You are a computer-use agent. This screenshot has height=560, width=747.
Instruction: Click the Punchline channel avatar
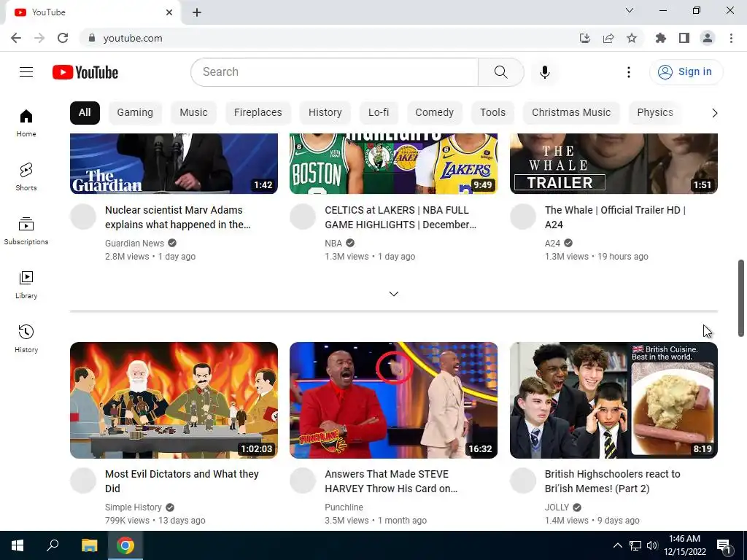[x=303, y=481]
